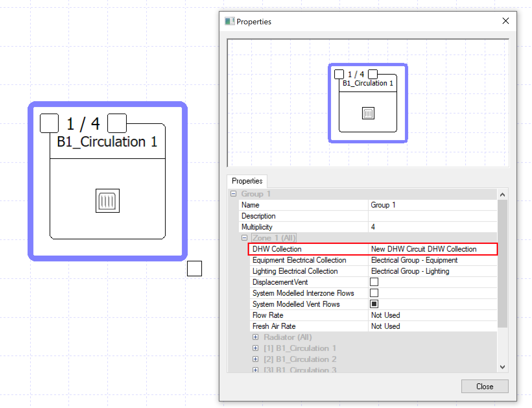Select the Multiplicity property label
This screenshot has width=532, height=408.
click(x=257, y=227)
